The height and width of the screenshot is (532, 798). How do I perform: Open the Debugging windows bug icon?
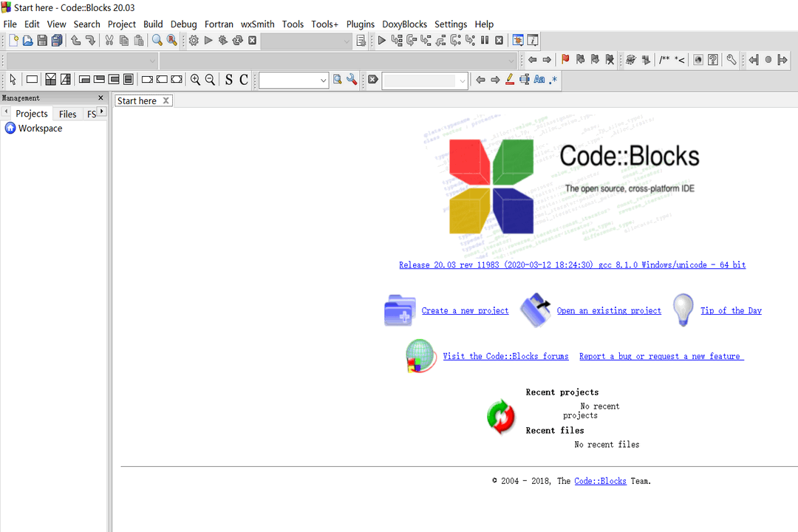(x=518, y=40)
